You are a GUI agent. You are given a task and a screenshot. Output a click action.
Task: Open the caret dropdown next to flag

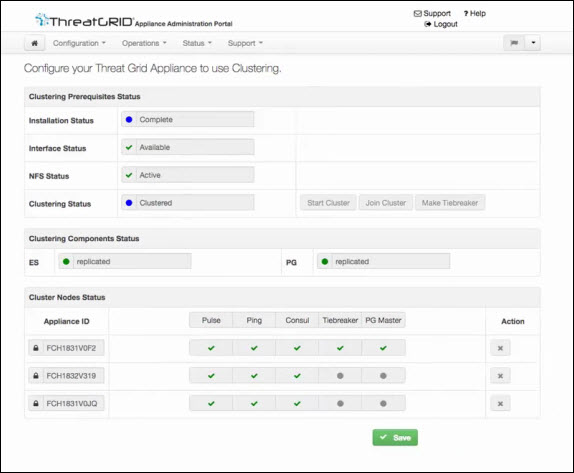(533, 43)
